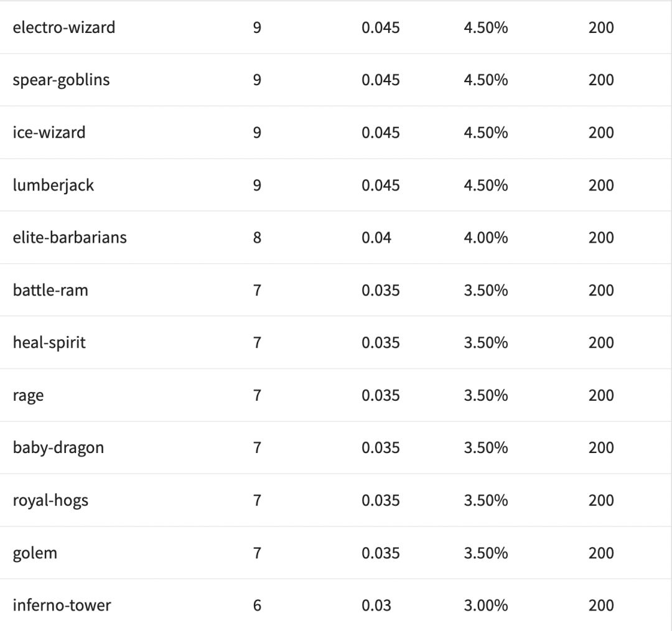Image resolution: width=672 pixels, height=631 pixels.
Task: Click the heal-spirit card name
Action: [x=49, y=342]
